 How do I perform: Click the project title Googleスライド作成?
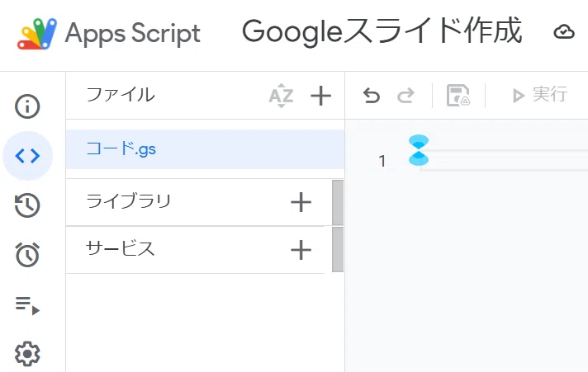click(382, 31)
